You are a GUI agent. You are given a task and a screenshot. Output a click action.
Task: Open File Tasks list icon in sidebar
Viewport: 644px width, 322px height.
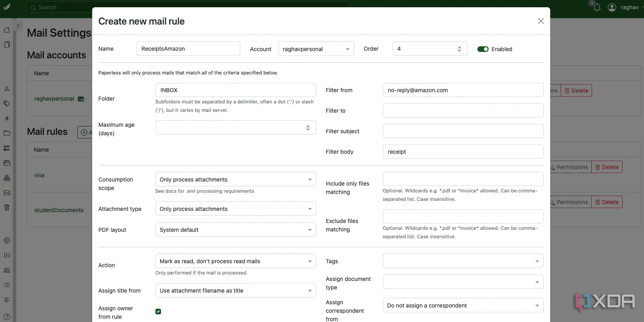tap(7, 285)
